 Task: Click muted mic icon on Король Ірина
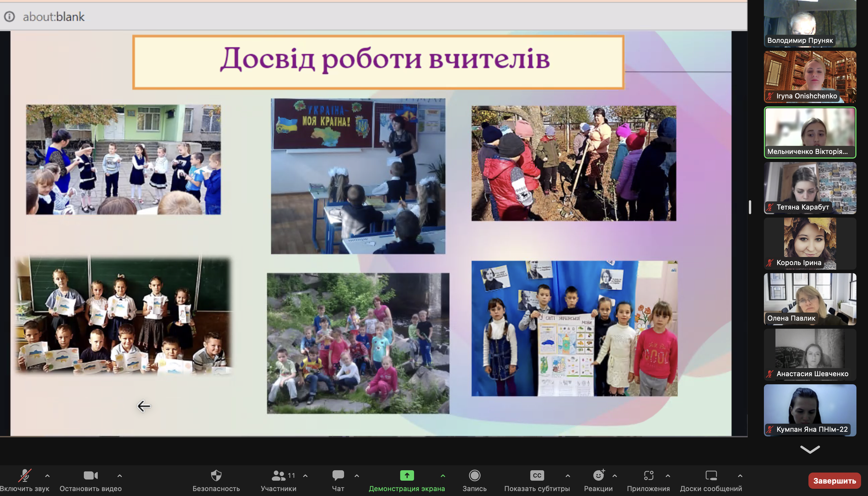[770, 263]
